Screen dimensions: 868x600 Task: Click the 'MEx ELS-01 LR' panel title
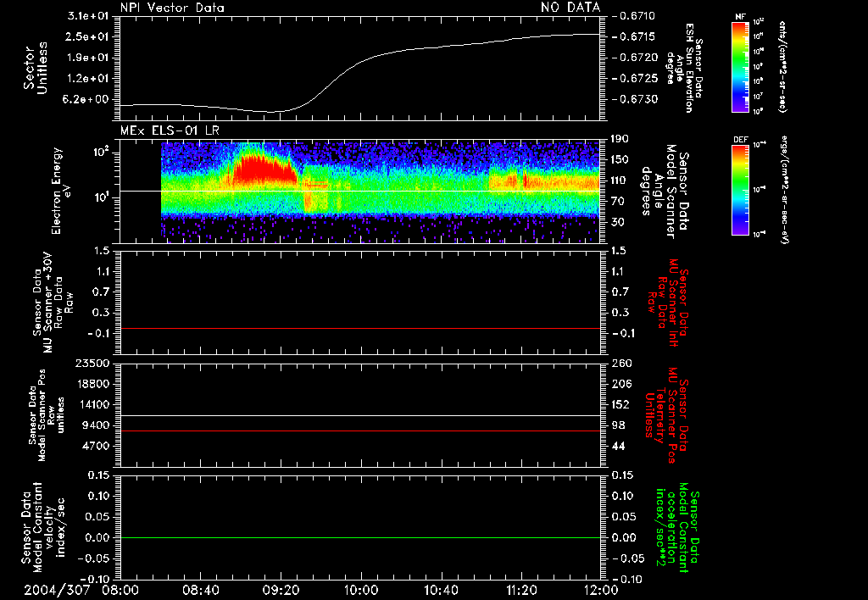point(170,131)
